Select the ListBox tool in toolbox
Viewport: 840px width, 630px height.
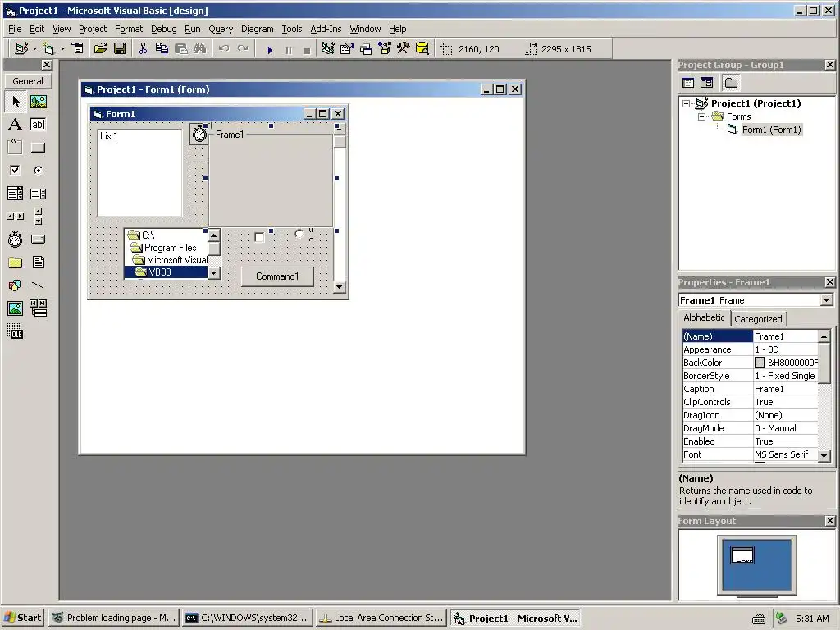tap(38, 194)
